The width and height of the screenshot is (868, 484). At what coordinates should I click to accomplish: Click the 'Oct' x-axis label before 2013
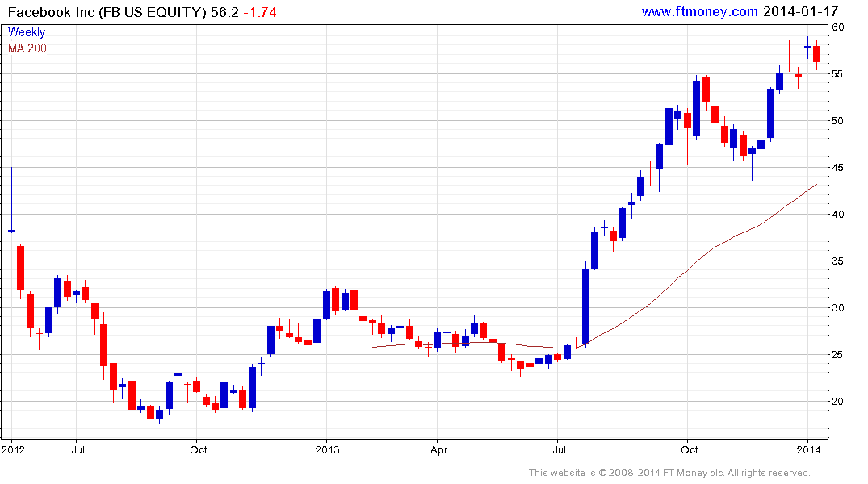point(198,449)
